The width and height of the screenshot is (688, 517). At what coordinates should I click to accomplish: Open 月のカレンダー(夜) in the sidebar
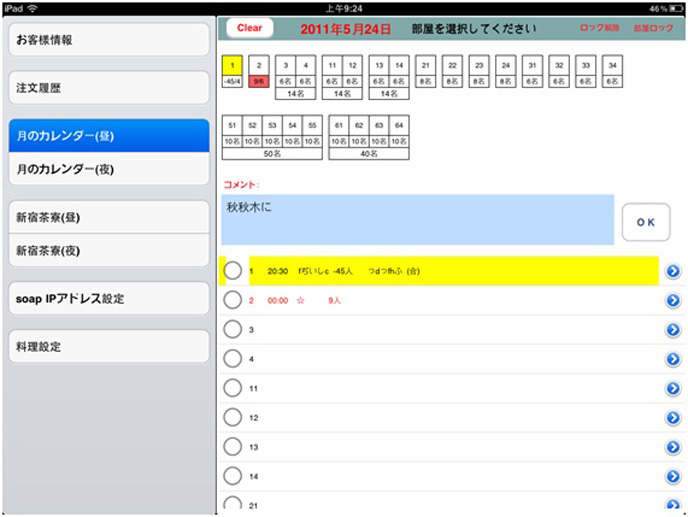108,170
